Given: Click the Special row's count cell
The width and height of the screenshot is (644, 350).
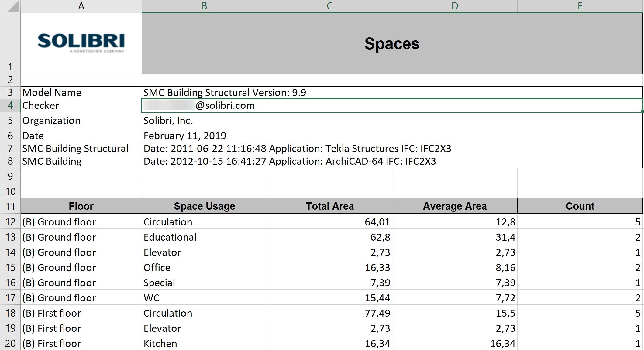Looking at the screenshot, I should pyautogui.click(x=580, y=282).
